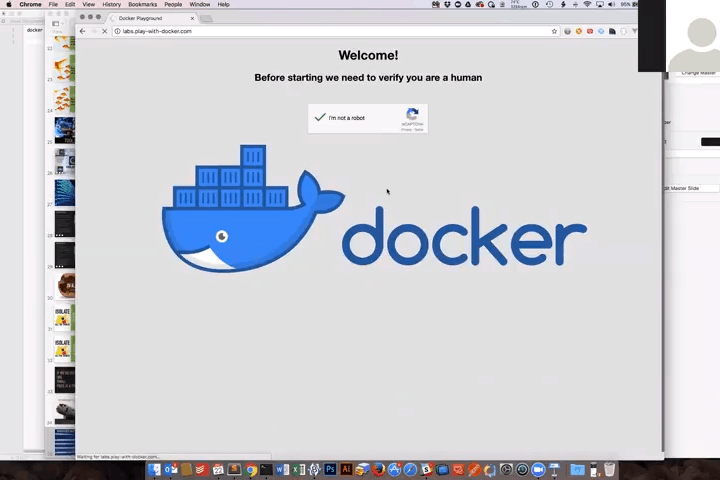This screenshot has height=481, width=720.
Task: Click the Edit Master Slide button
Action: 692,188
